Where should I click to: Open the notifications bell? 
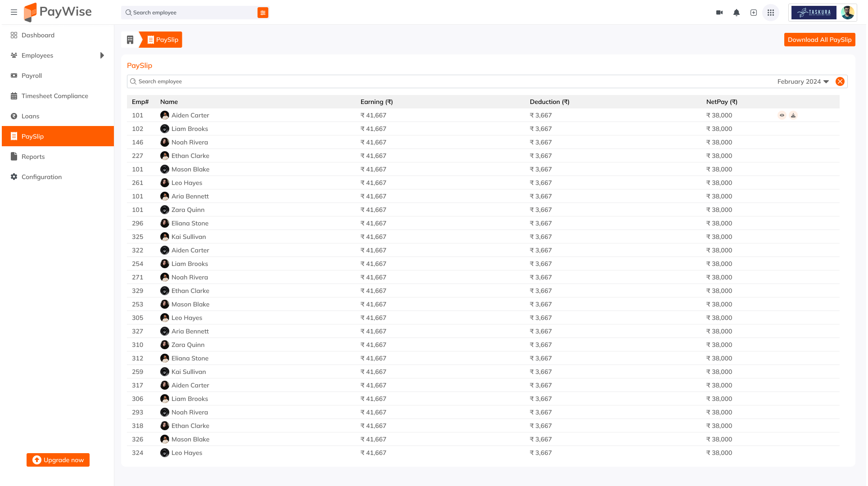coord(737,13)
